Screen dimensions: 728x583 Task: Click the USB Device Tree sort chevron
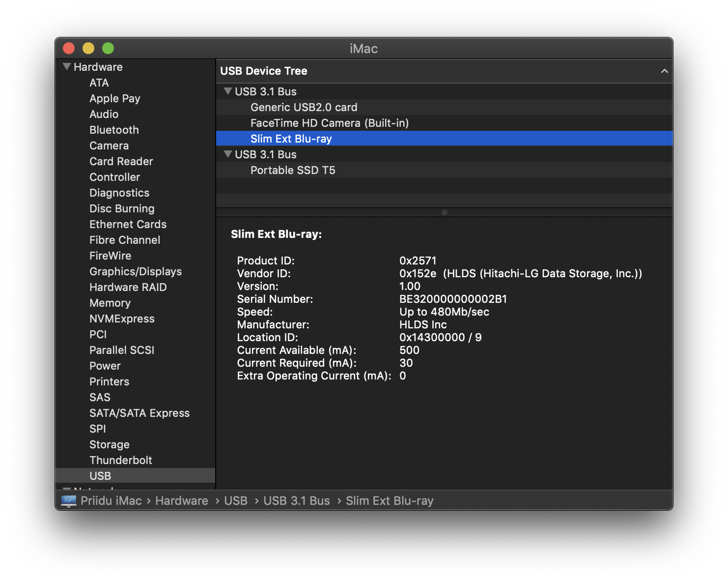[x=664, y=71]
